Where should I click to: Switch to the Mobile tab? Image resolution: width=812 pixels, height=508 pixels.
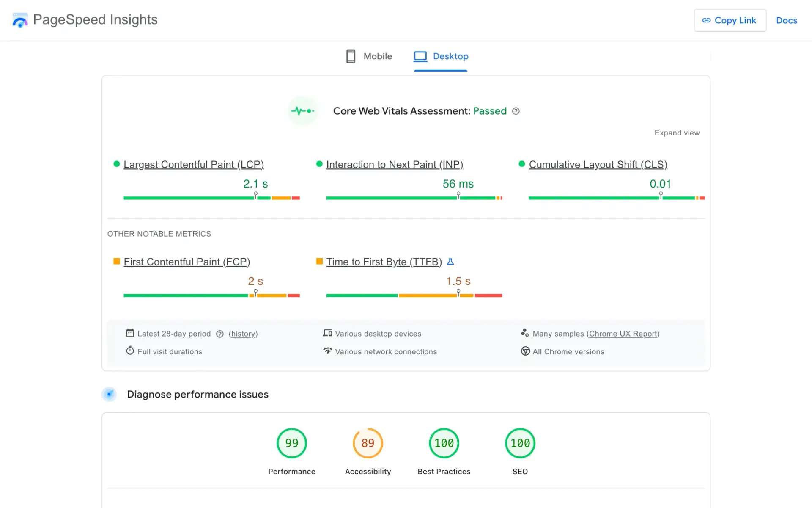pyautogui.click(x=369, y=57)
